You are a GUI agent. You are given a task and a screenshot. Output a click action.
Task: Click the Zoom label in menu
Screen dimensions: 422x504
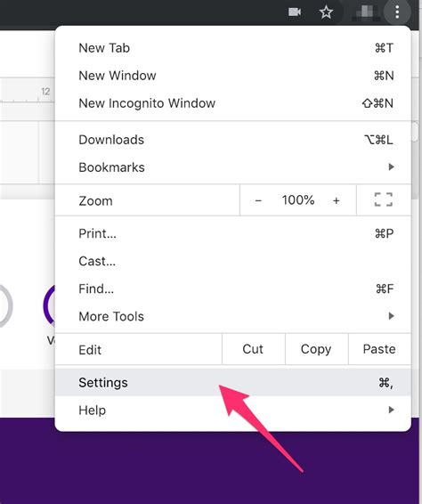click(x=96, y=201)
